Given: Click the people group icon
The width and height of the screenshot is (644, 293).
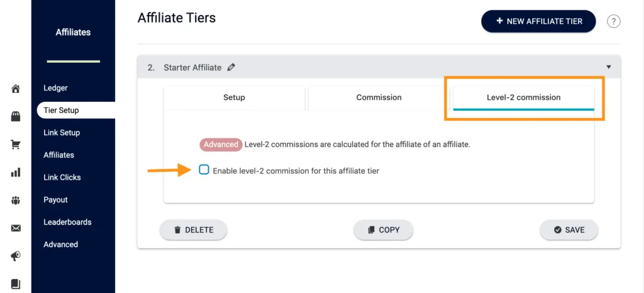Looking at the screenshot, I should (x=16, y=201).
